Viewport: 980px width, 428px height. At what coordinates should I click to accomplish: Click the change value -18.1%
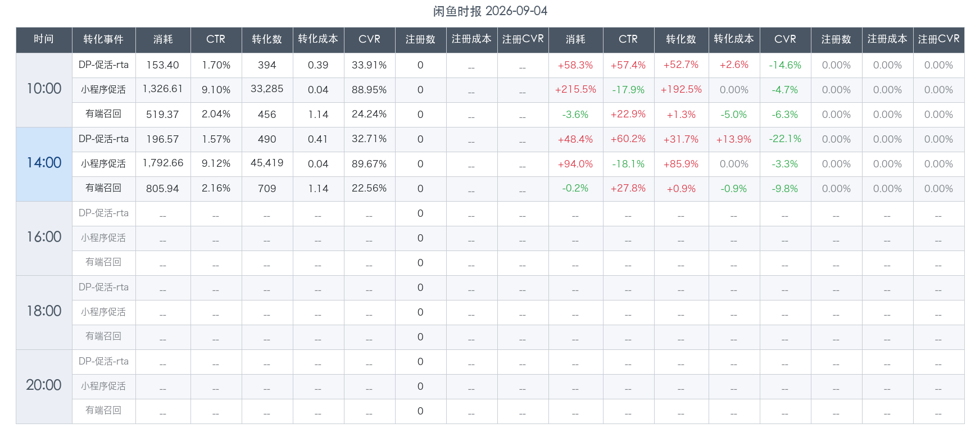click(x=628, y=164)
